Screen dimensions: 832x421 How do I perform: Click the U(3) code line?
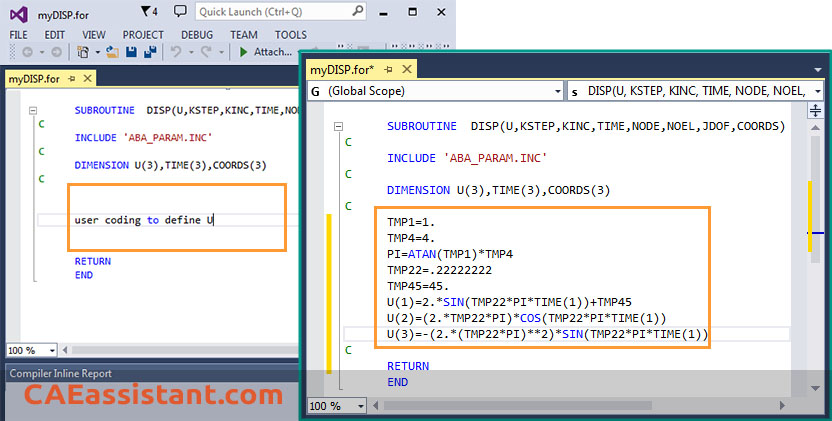[548, 334]
